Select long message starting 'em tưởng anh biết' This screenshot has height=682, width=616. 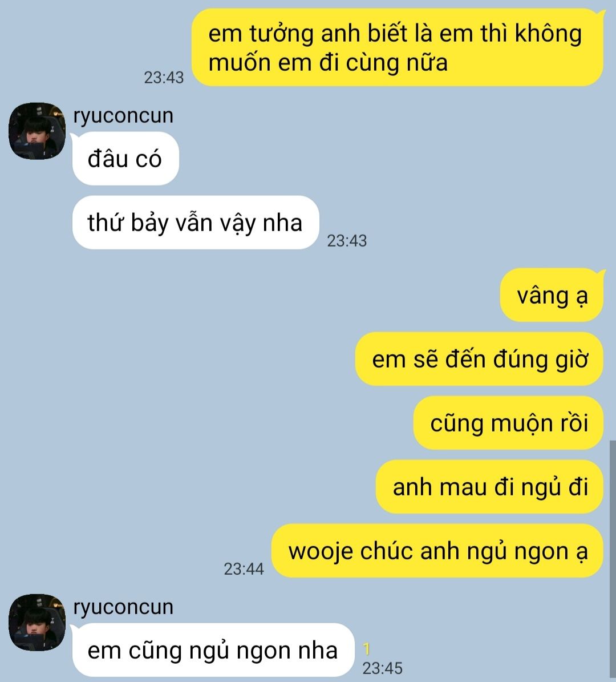click(x=398, y=47)
